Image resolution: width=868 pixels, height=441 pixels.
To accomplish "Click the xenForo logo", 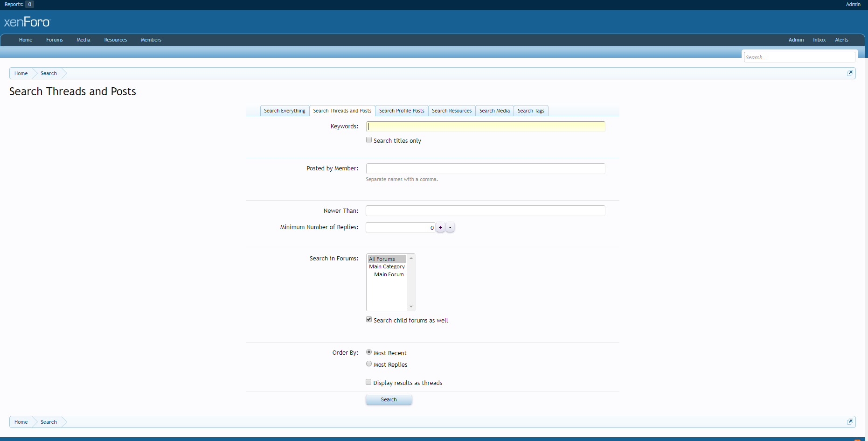I will tap(27, 22).
